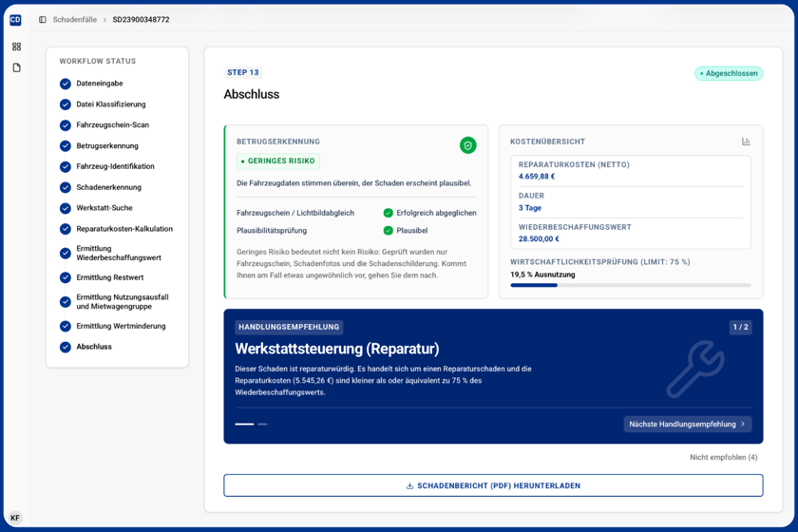Click the Abgeschlossen status badge
Screen dimensions: 798x532
[x=729, y=73]
